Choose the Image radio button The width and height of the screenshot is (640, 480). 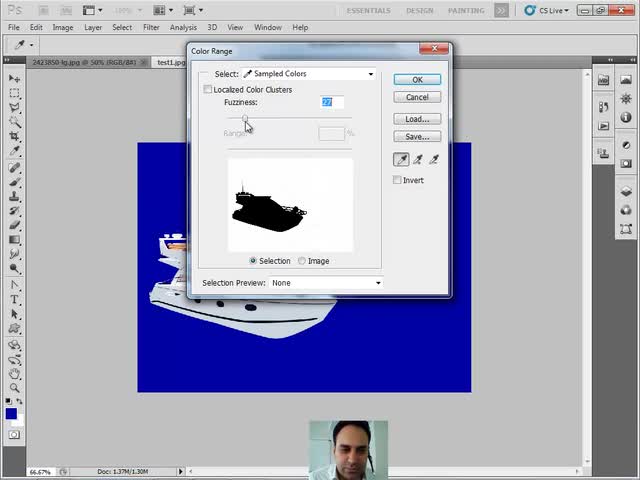302,261
